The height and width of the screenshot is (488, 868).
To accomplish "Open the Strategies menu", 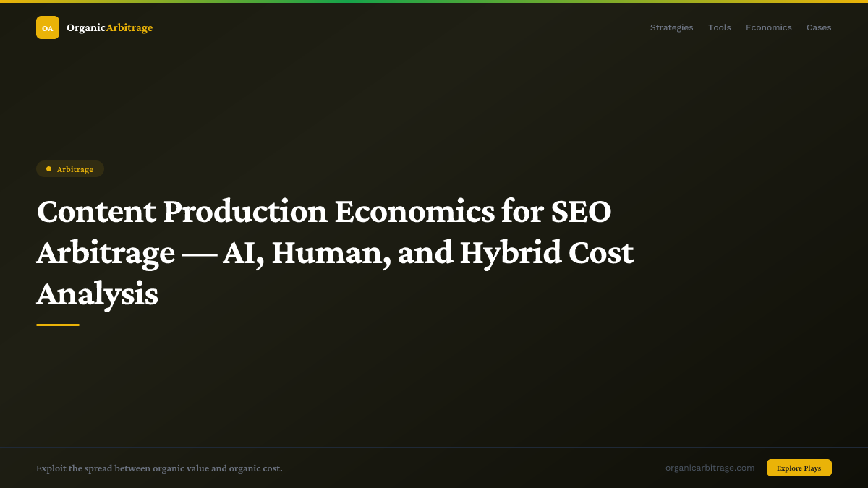I will (671, 27).
